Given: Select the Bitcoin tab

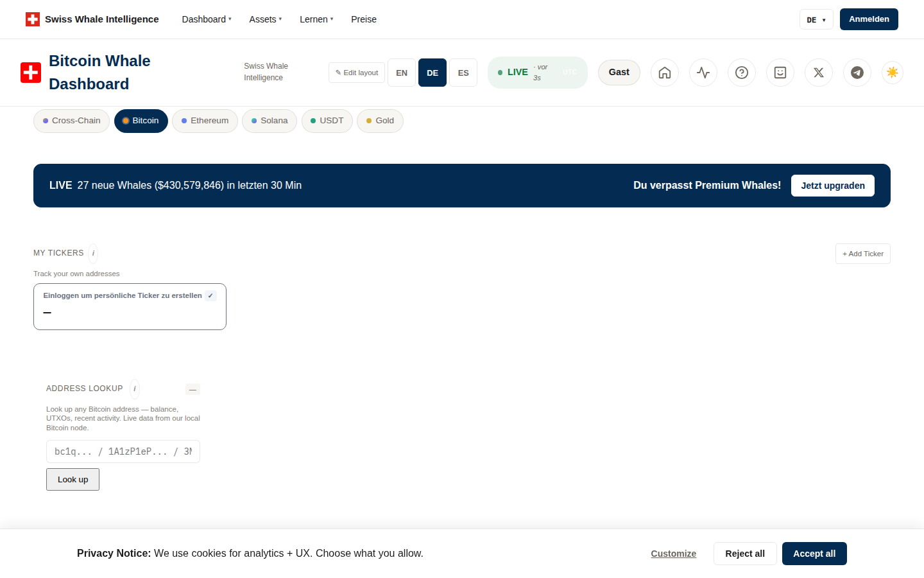Looking at the screenshot, I should pos(141,121).
